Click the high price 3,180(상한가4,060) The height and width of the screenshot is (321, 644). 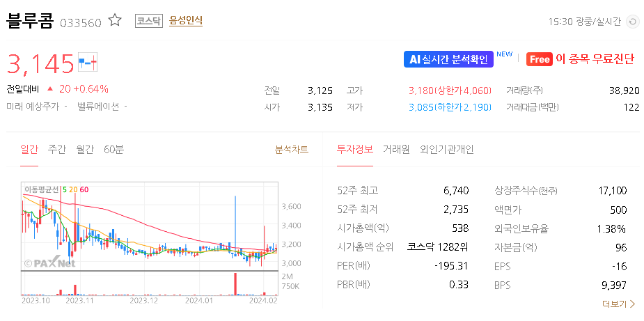click(x=450, y=91)
